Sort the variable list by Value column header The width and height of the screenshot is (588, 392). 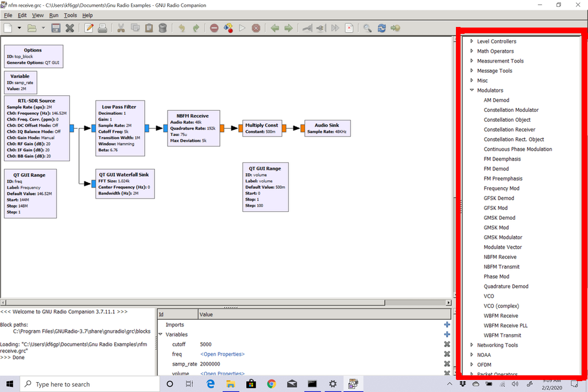[324, 315]
